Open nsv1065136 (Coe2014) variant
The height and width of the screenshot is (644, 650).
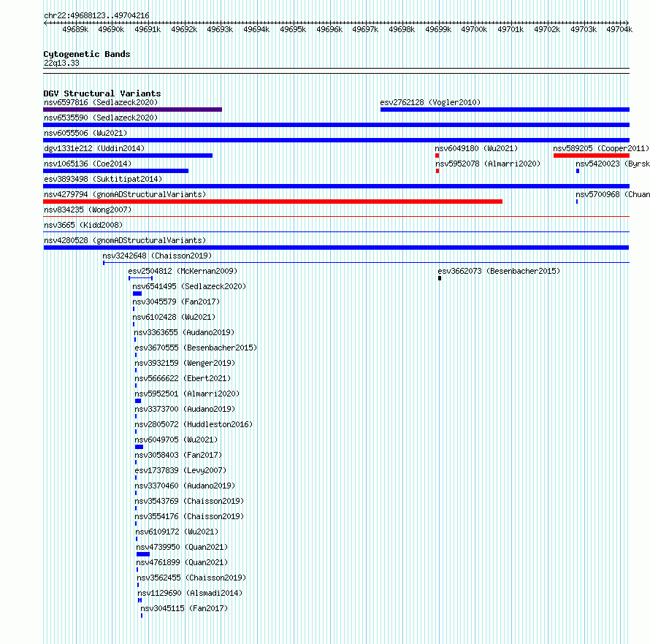(88, 164)
